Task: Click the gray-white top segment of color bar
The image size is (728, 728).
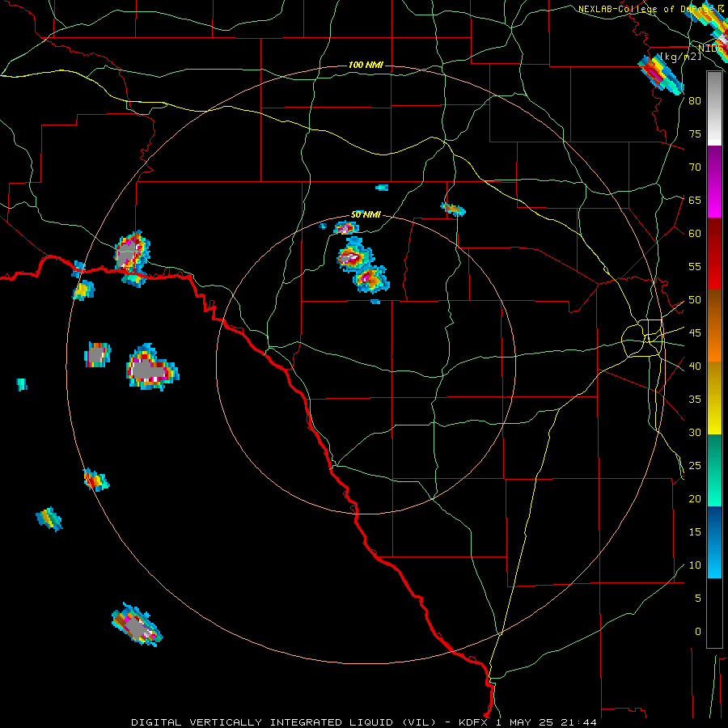Action: click(714, 108)
